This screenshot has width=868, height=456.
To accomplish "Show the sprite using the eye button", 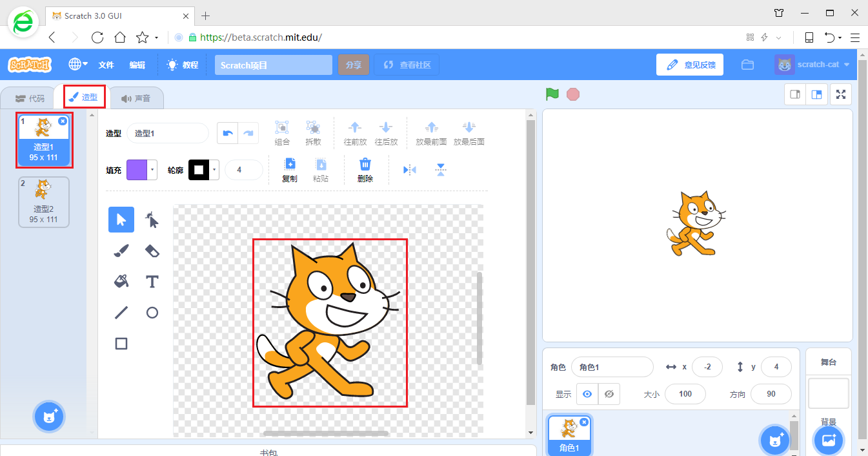I will click(x=587, y=394).
